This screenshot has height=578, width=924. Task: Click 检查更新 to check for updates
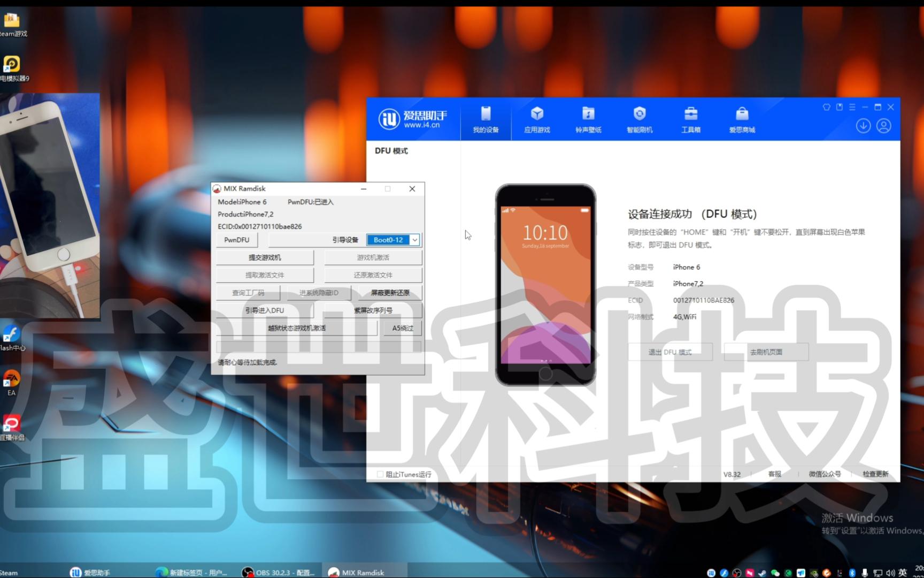(x=875, y=474)
